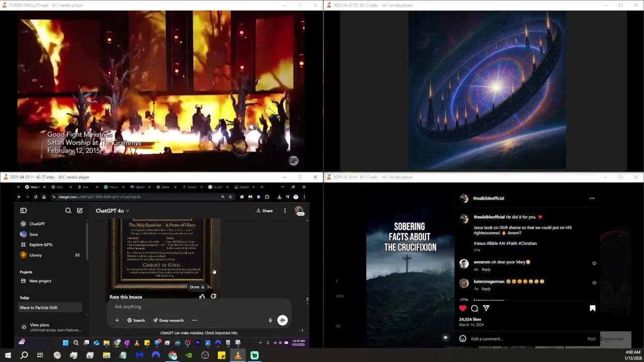Start dictation with microphone icon

[x=270, y=320]
